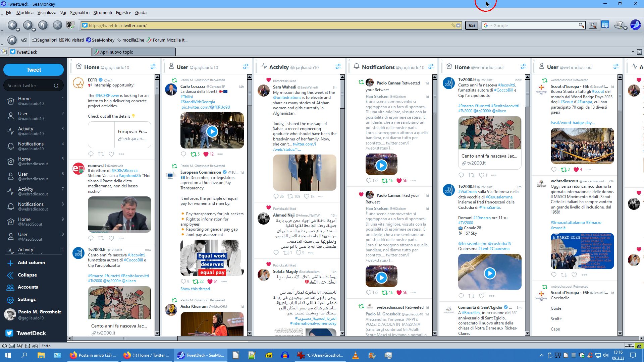The width and height of the screenshot is (644, 362).
Task: Open mozillaZine bookmark
Action: click(x=130, y=40)
